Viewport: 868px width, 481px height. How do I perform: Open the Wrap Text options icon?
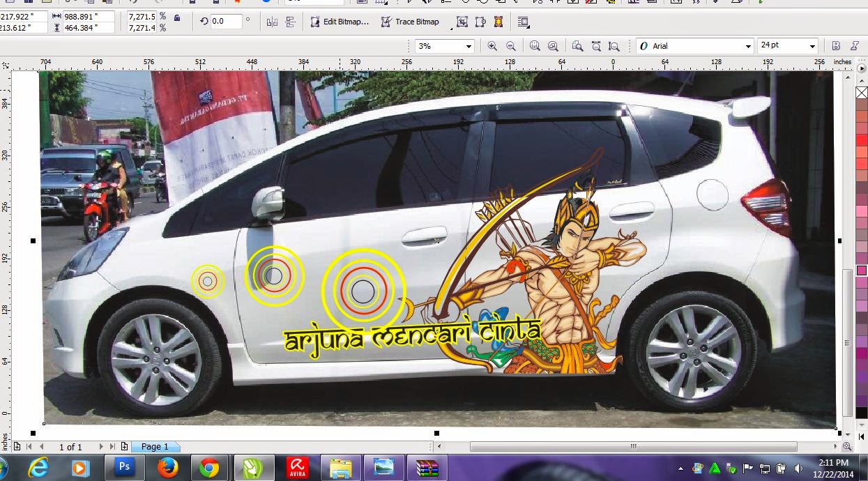click(x=524, y=22)
